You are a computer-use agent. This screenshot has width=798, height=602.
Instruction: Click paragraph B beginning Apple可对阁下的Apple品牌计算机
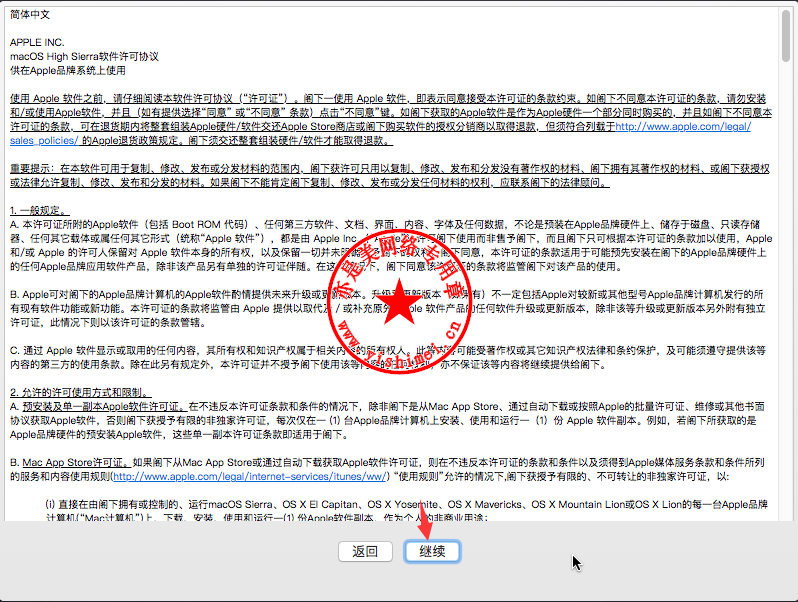point(387,308)
